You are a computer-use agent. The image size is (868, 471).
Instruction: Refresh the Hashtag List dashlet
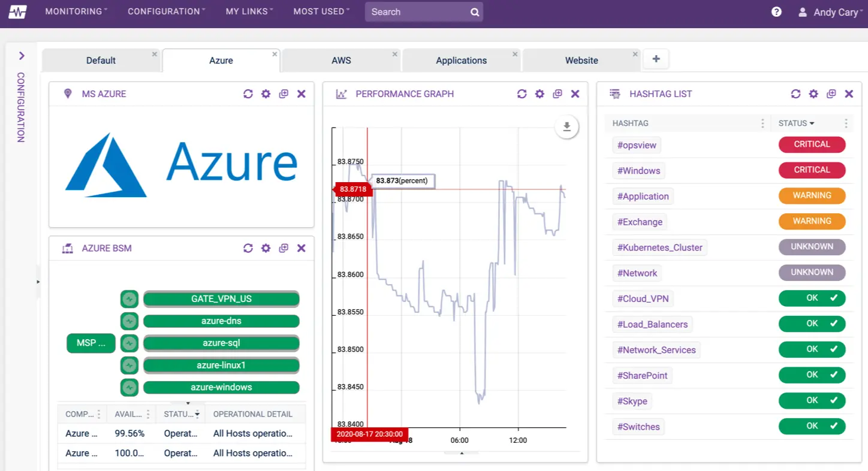[795, 93]
